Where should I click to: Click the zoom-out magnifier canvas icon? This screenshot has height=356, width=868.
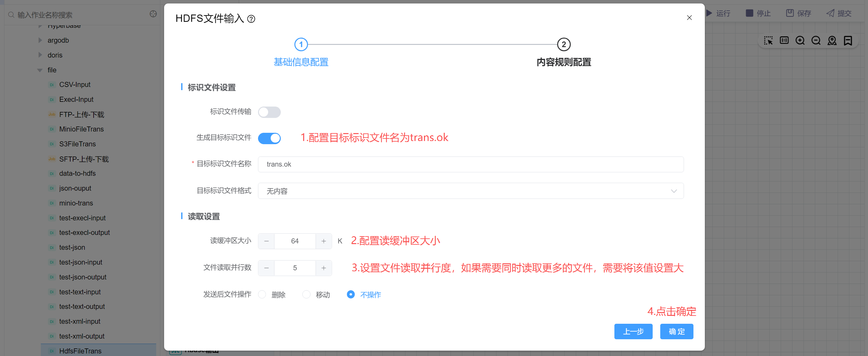coord(816,41)
